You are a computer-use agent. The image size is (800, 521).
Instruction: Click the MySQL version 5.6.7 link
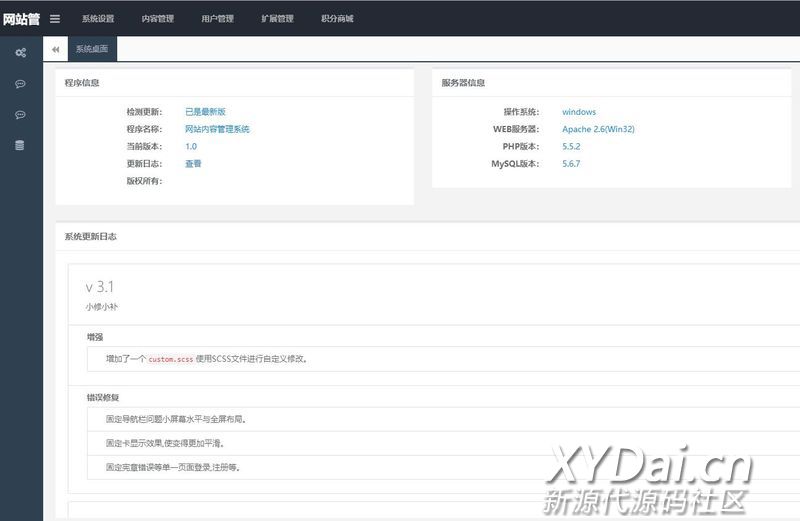[571, 163]
